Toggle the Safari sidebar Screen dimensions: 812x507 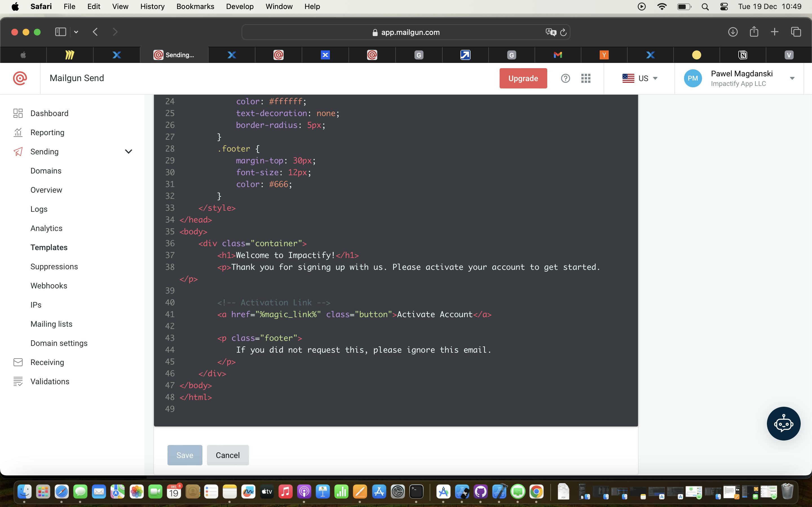click(60, 32)
